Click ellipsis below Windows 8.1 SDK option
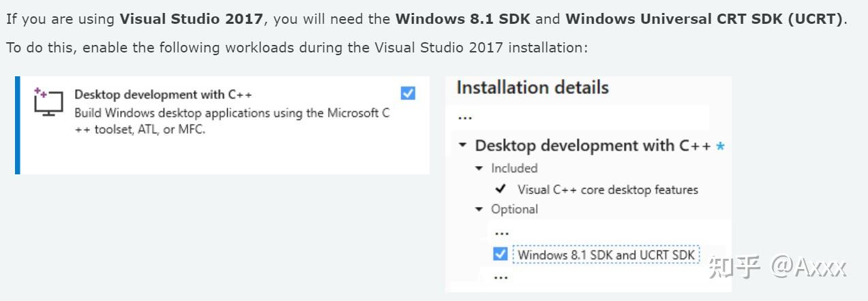This screenshot has width=868, height=301. point(501,277)
